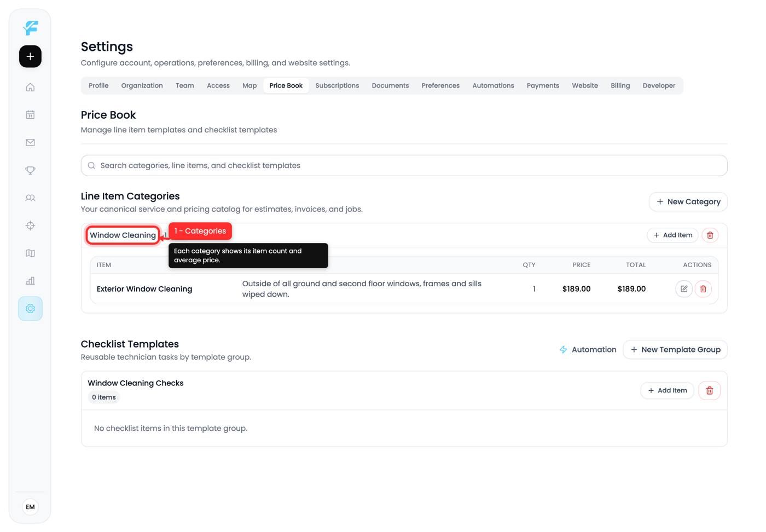The width and height of the screenshot is (766, 532).
Task: Click the black plus create button
Action: click(30, 56)
